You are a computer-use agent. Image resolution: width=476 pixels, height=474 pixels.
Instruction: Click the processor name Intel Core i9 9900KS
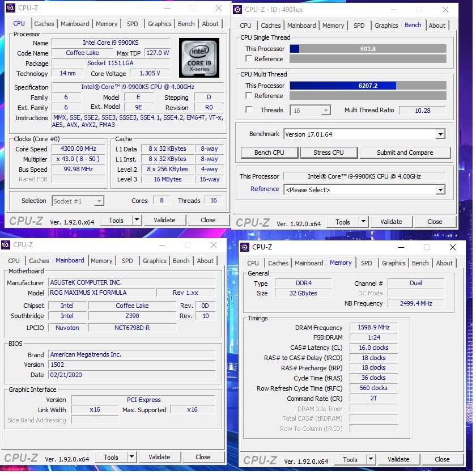111,43
